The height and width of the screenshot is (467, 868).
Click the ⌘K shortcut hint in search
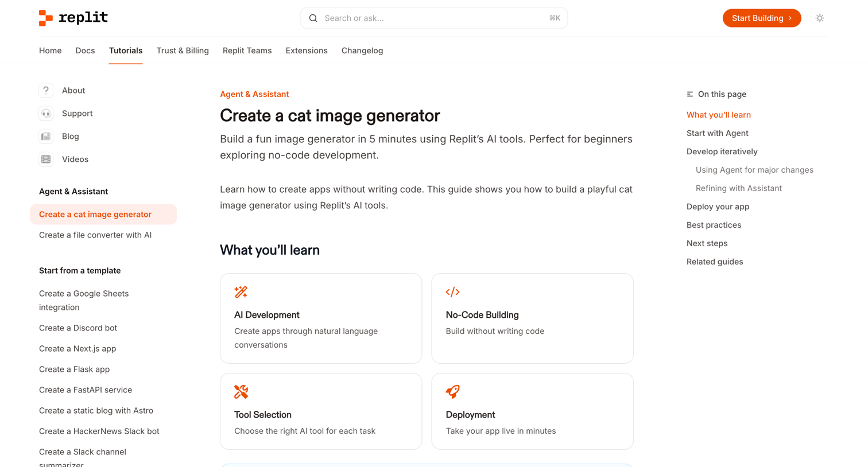[555, 18]
